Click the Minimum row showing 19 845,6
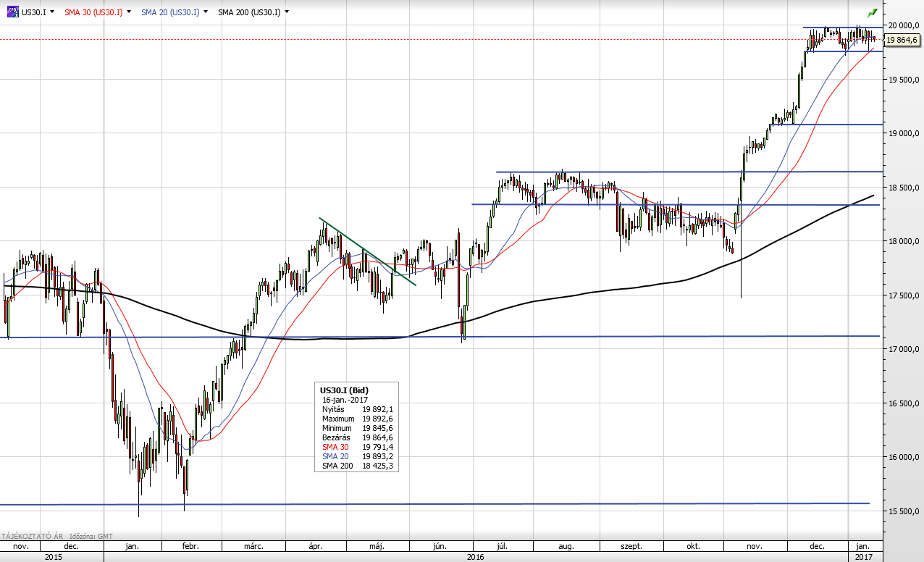924x562 pixels. (358, 428)
